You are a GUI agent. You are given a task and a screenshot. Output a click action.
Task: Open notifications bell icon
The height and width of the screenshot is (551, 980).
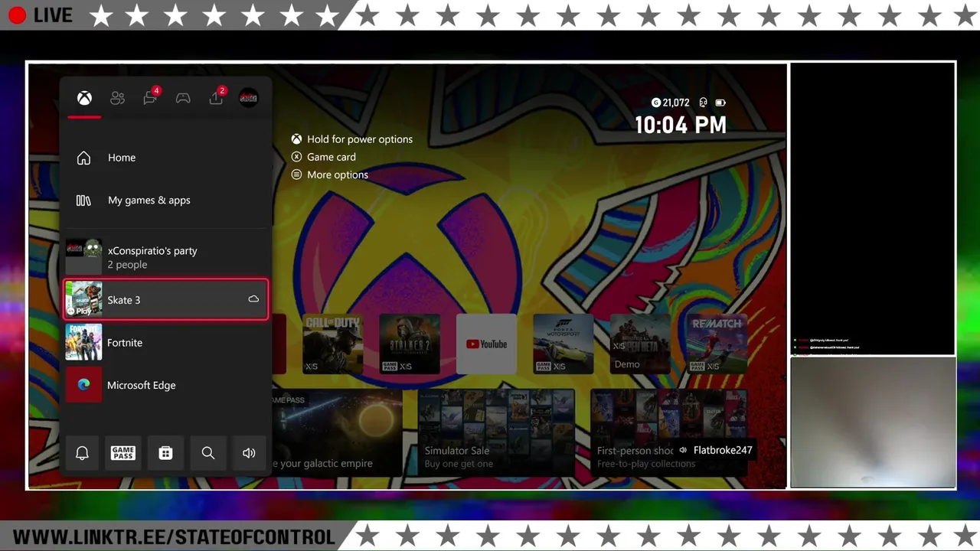pyautogui.click(x=82, y=453)
